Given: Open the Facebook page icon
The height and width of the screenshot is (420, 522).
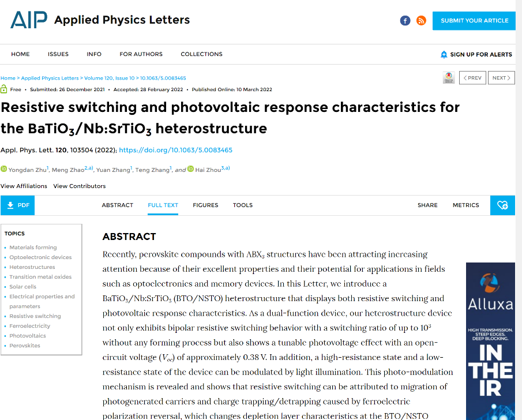Looking at the screenshot, I should pos(405,21).
